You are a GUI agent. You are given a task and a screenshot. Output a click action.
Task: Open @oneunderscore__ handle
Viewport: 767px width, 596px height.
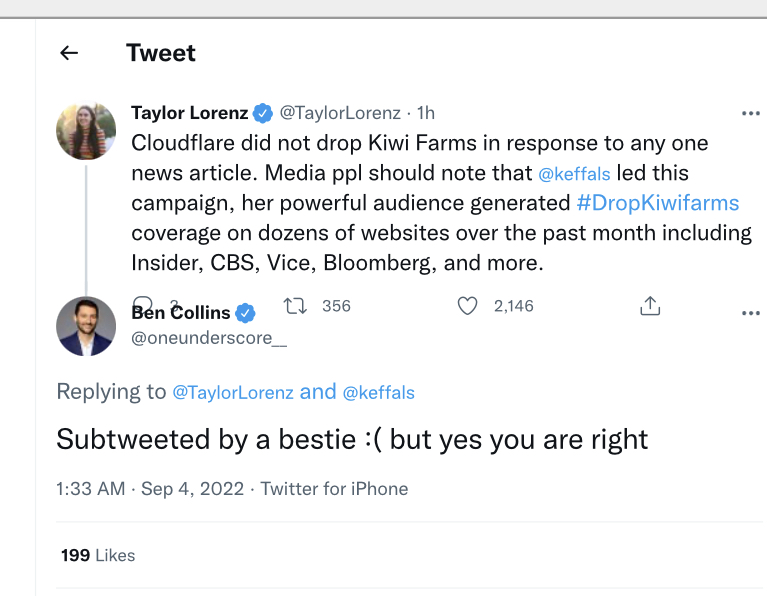pos(209,338)
